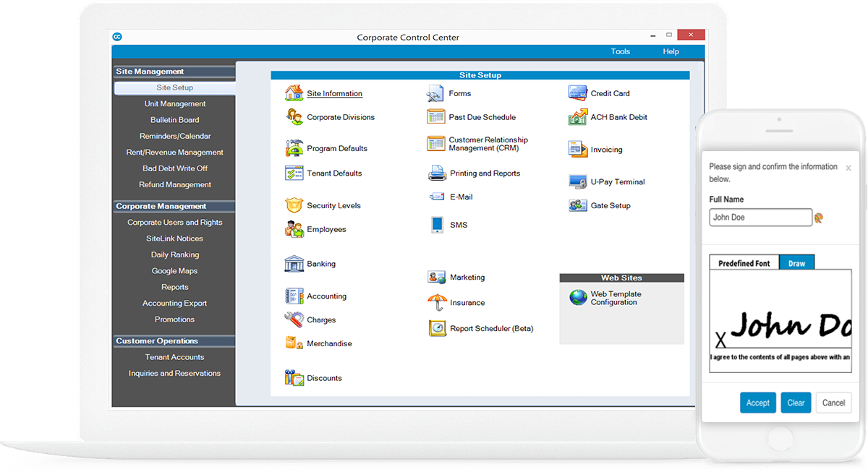Open the SMS phone icon
868x472 pixels.
(437, 225)
